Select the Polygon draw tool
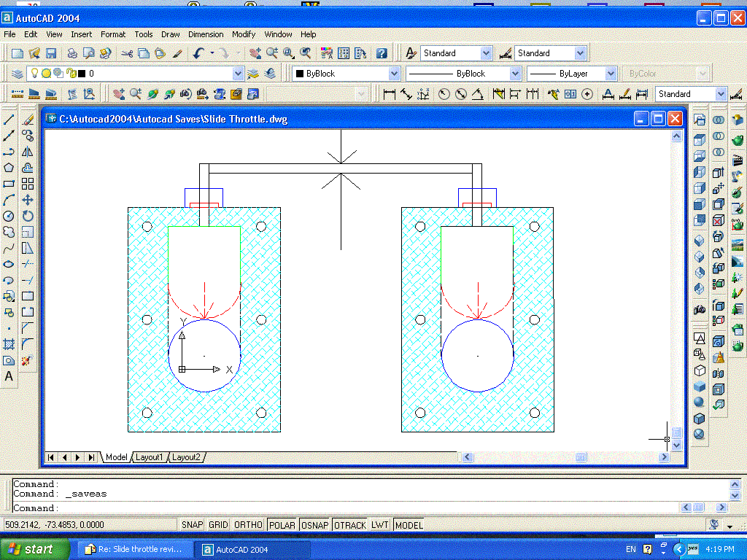Viewport: 747px width, 560px height. click(9, 168)
